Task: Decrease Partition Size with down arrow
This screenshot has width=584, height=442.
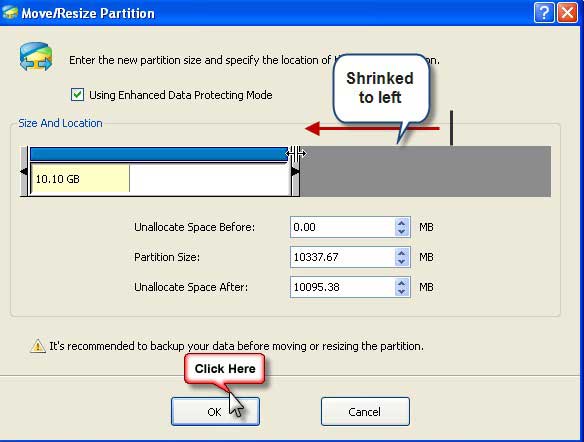Action: click(401, 261)
